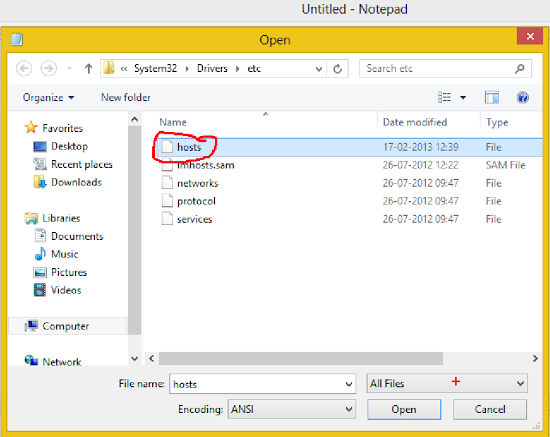Click the 17-02-2013 12:39 date cell
Image resolution: width=550 pixels, height=437 pixels.
[420, 147]
